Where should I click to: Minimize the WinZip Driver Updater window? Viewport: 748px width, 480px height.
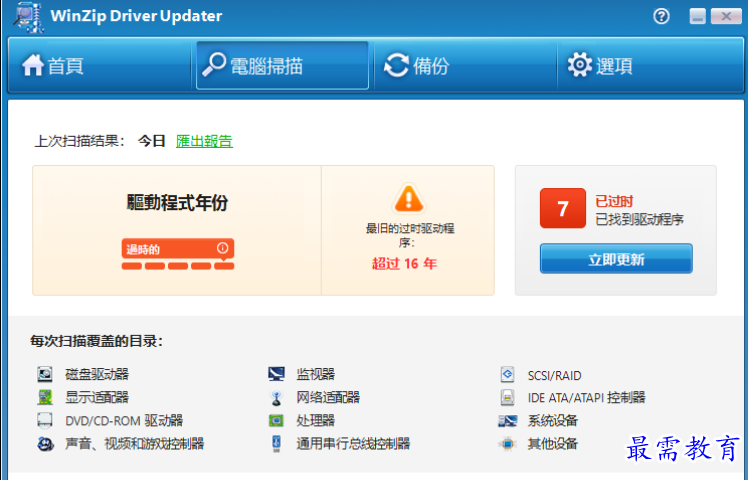tap(697, 16)
